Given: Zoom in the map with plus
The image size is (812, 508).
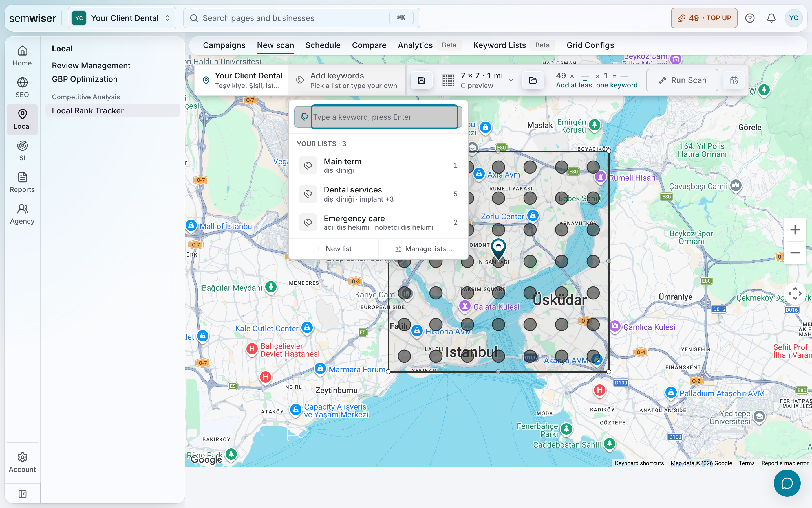Looking at the screenshot, I should coord(795,230).
